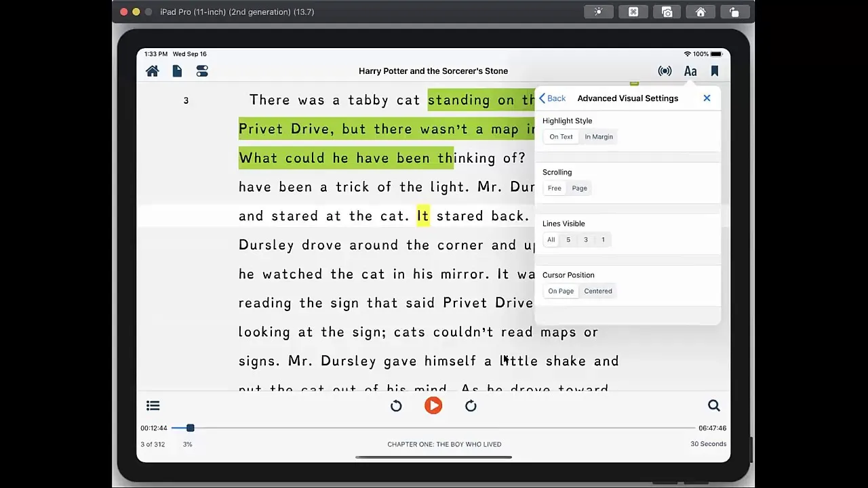Add a bookmark with the bookmark icon
The width and height of the screenshot is (868, 488).
[x=715, y=71]
